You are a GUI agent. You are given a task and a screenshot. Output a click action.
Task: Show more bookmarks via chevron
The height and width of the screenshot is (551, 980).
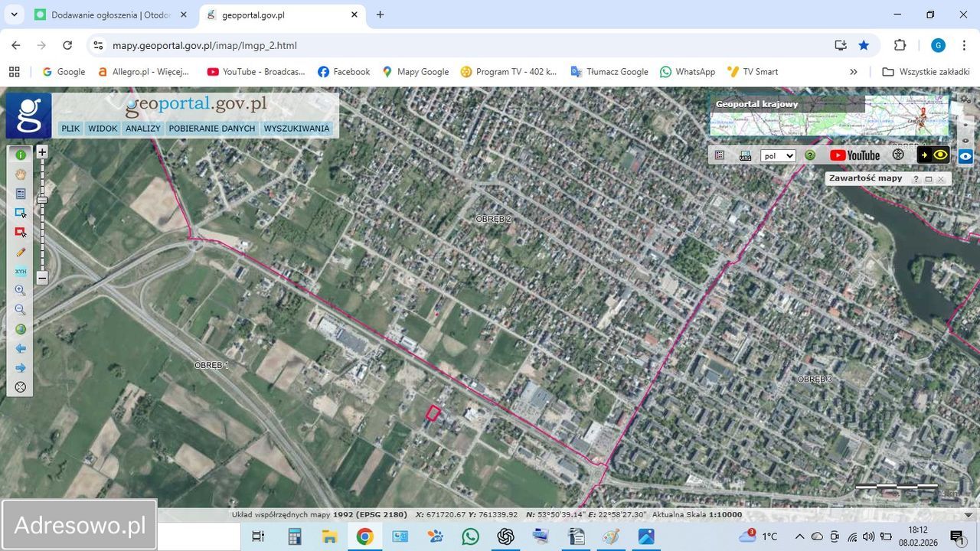click(x=854, y=72)
